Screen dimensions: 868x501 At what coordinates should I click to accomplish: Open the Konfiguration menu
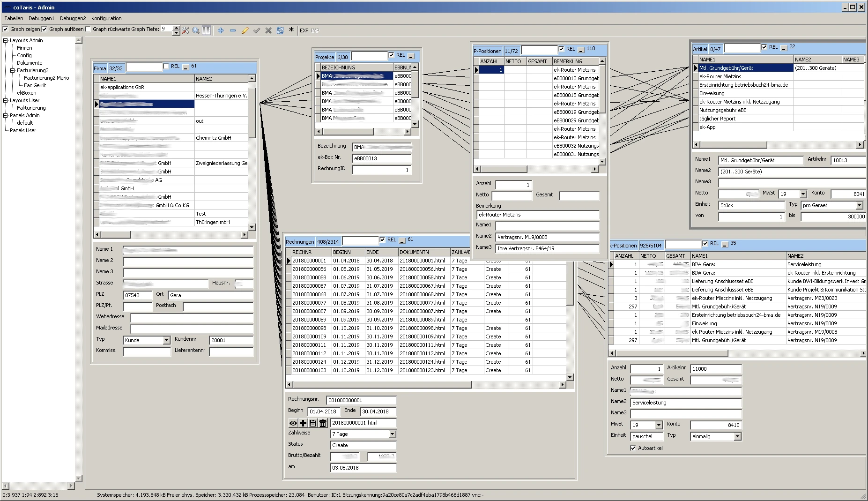(x=106, y=18)
